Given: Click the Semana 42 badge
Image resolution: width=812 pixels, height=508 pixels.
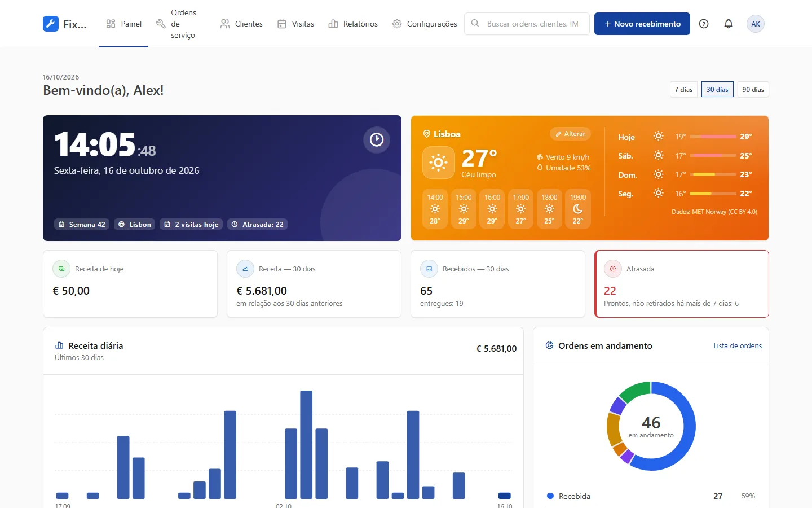Looking at the screenshot, I should (82, 225).
